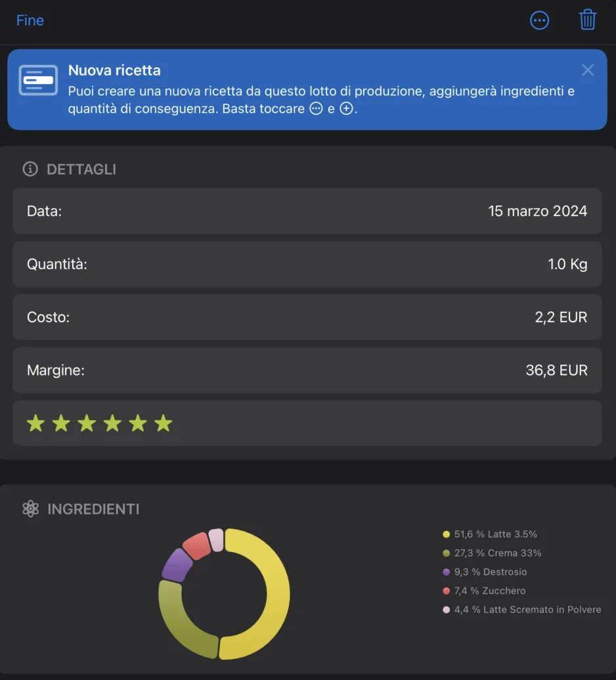
Task: Set rating to six stars
Action: [x=164, y=423]
